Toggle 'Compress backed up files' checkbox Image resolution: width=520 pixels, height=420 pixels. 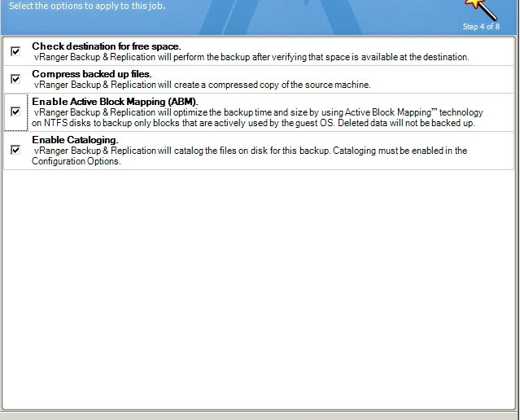tap(15, 79)
